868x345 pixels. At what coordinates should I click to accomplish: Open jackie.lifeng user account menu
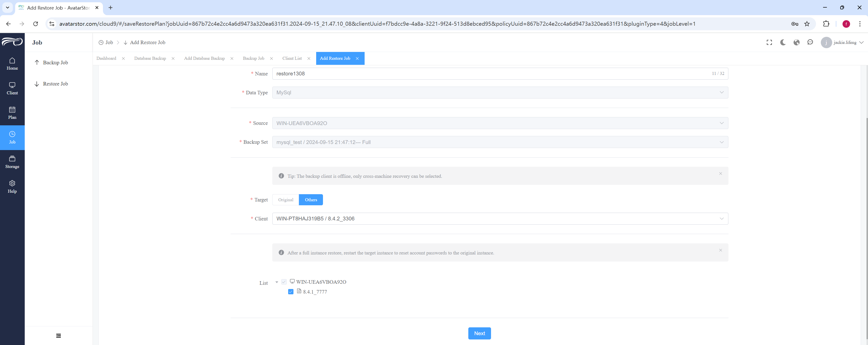point(842,42)
